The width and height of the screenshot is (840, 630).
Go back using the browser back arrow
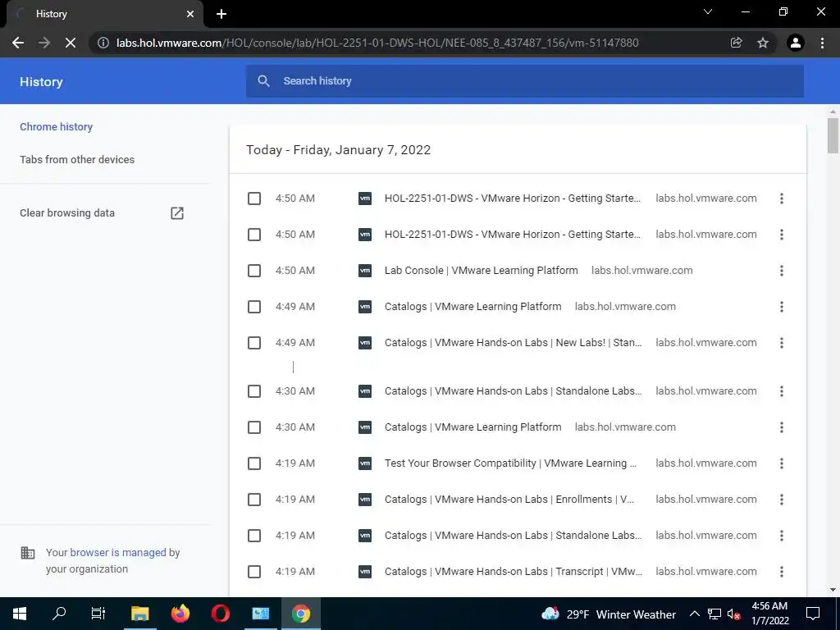(x=18, y=43)
